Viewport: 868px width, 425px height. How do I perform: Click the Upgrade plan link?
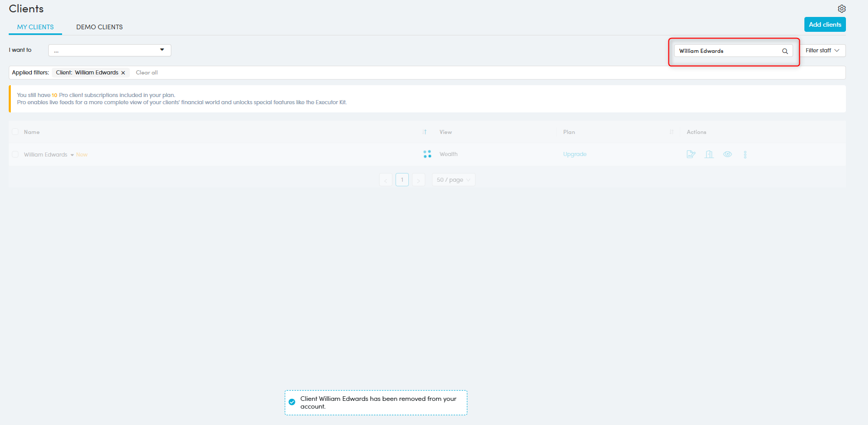coord(575,154)
